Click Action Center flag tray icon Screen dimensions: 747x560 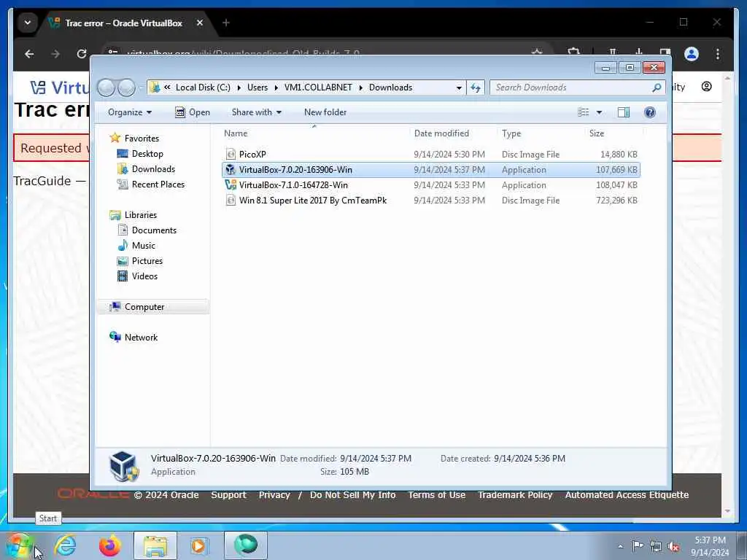coord(638,546)
